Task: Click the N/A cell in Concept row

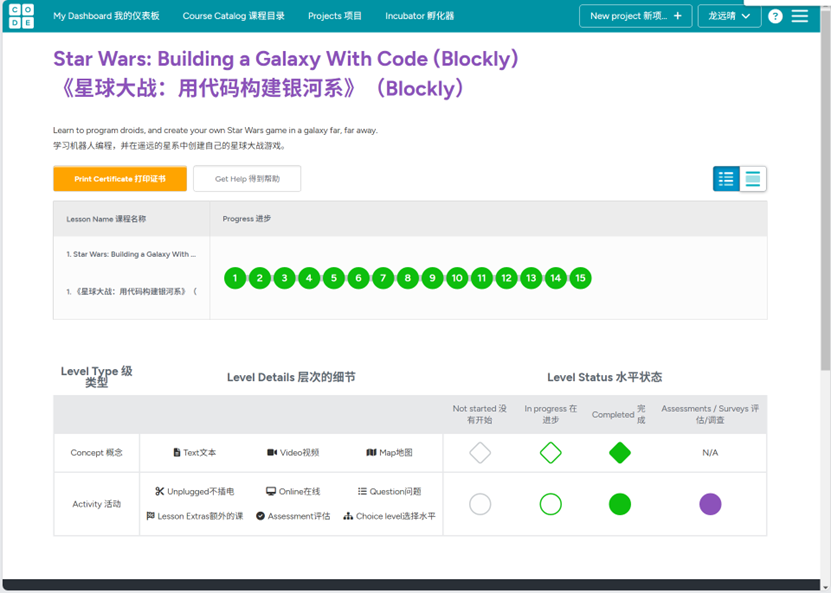Action: [x=710, y=453]
